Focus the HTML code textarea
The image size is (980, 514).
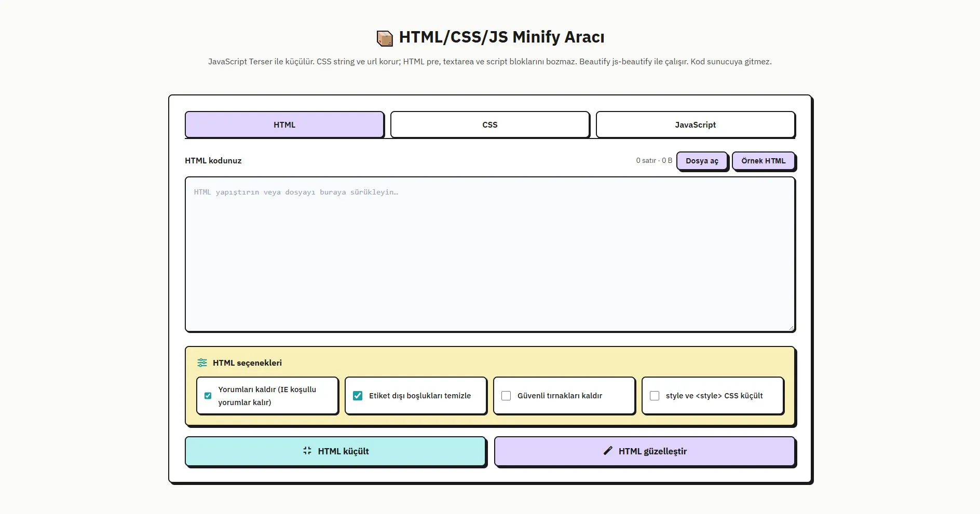click(490, 254)
